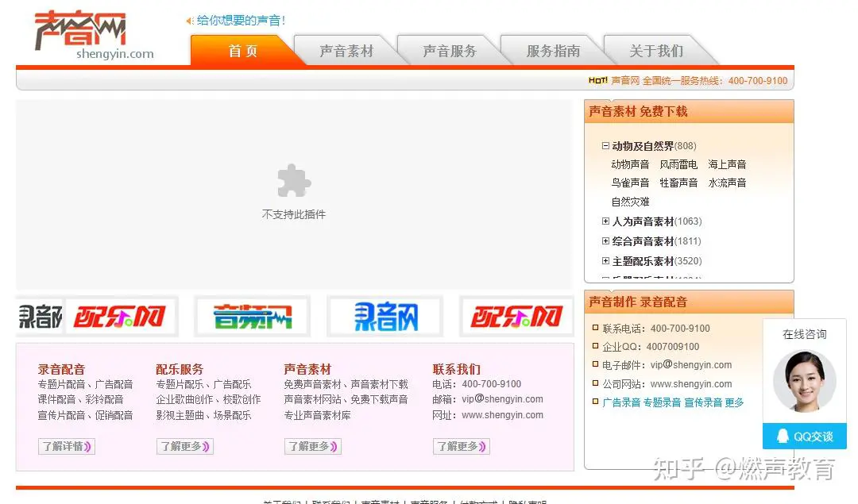Click 了解详情 under 录音配音
The height and width of the screenshot is (504, 858).
66,447
